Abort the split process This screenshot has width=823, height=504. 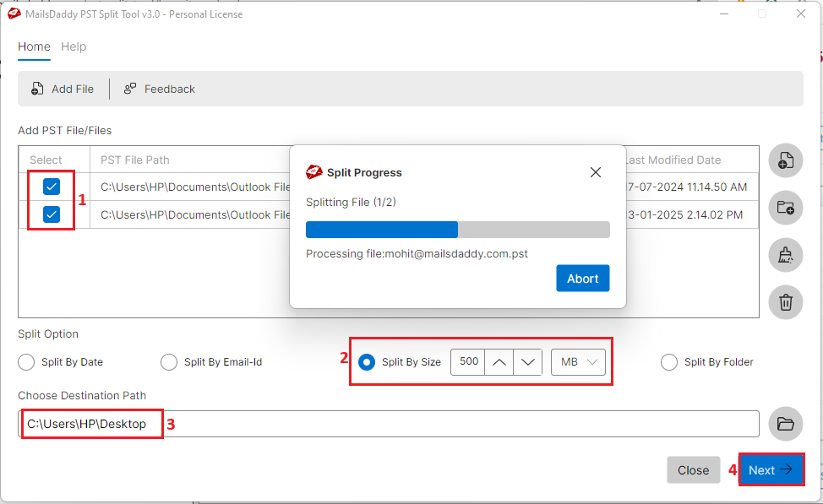click(x=583, y=279)
